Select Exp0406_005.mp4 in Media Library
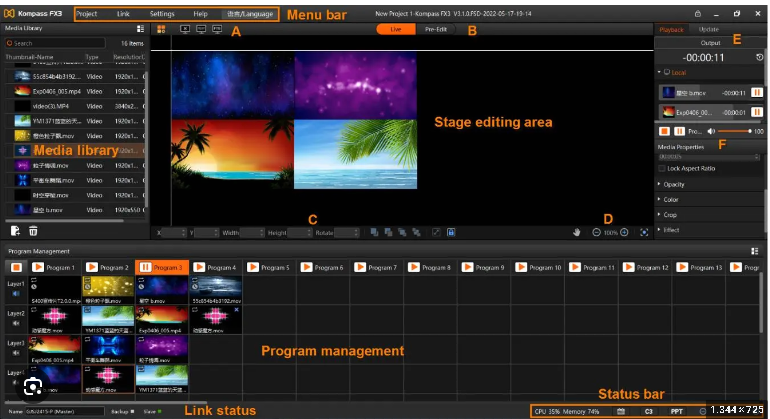The image size is (770, 419). [76, 91]
